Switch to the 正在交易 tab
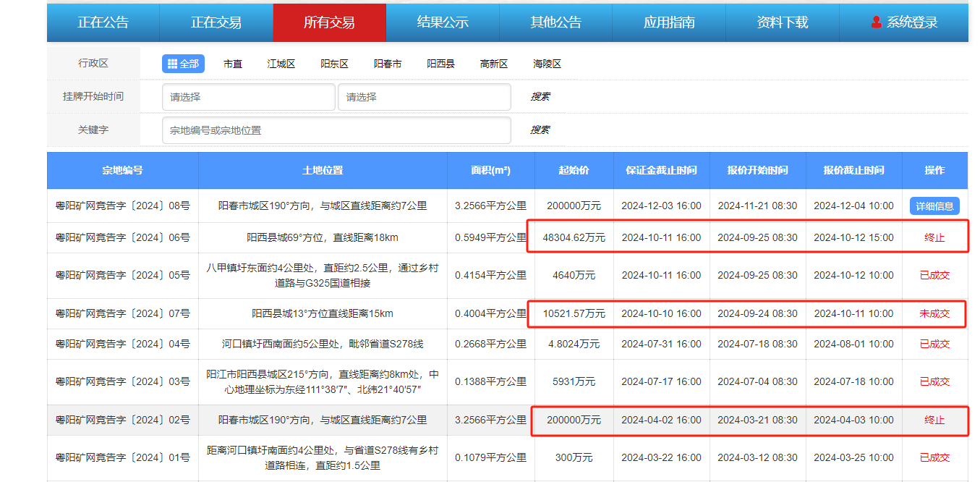Image resolution: width=980 pixels, height=482 pixels. [216, 22]
